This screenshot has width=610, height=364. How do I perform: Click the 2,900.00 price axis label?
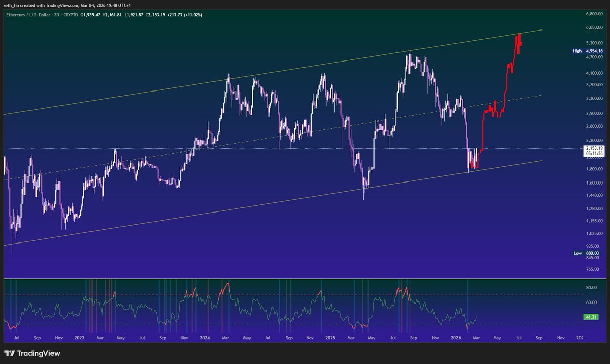[594, 113]
